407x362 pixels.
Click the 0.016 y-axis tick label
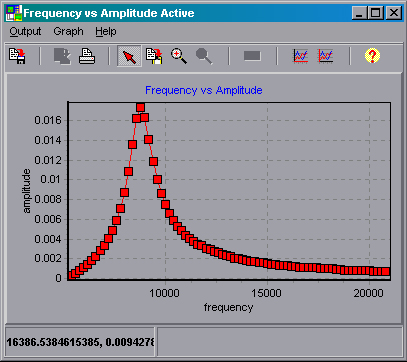coord(48,120)
